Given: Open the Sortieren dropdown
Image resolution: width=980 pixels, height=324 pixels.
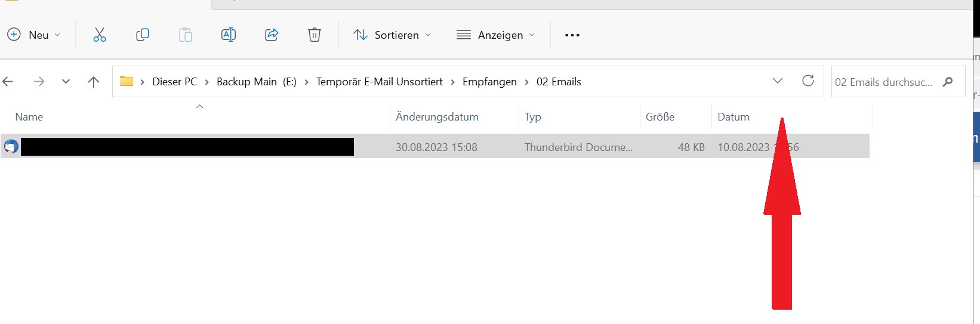Looking at the screenshot, I should pyautogui.click(x=392, y=35).
